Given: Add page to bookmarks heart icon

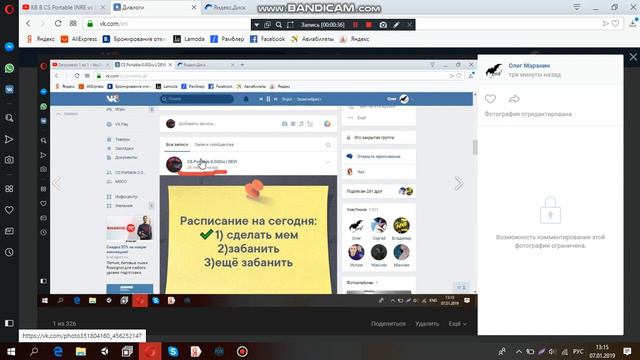Looking at the screenshot, I should (x=616, y=24).
